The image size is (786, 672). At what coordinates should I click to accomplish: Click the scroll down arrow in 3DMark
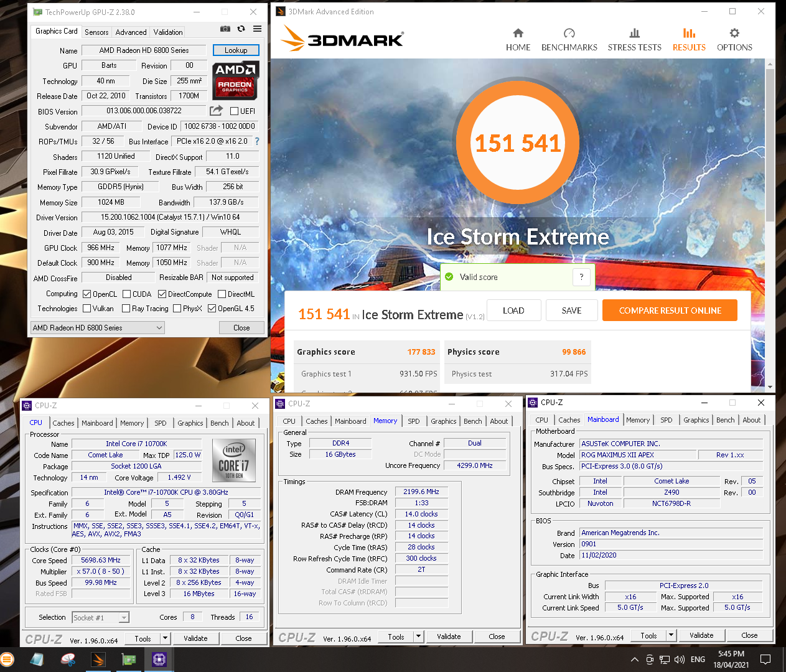[770, 387]
